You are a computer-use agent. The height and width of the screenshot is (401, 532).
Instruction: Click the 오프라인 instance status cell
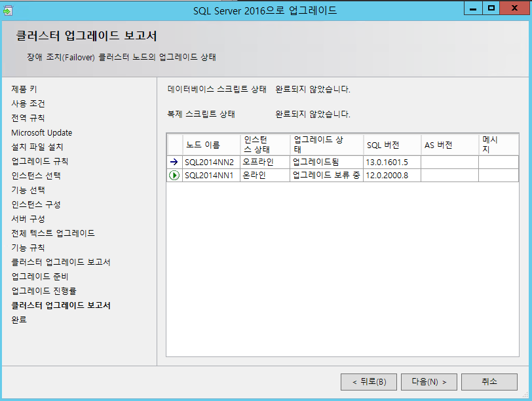[265, 162]
